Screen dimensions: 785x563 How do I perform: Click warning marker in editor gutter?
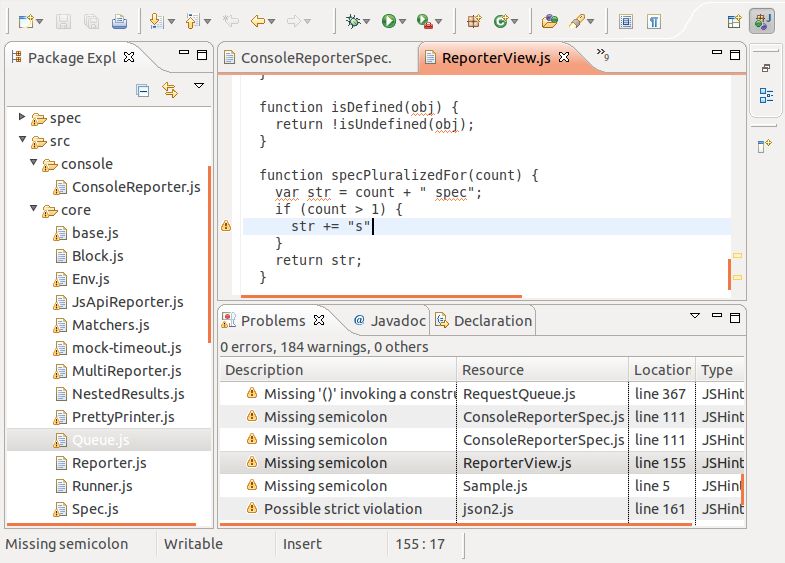click(x=226, y=226)
